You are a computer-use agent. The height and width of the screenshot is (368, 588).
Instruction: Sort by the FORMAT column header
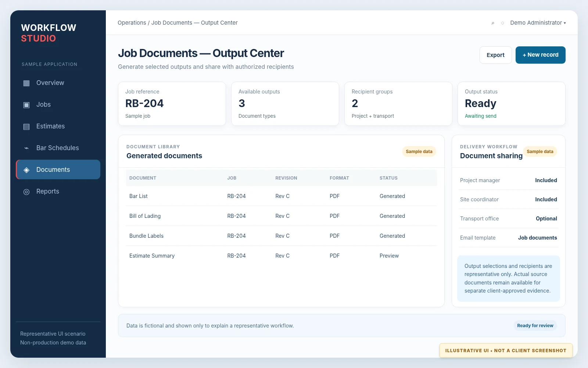tap(339, 178)
